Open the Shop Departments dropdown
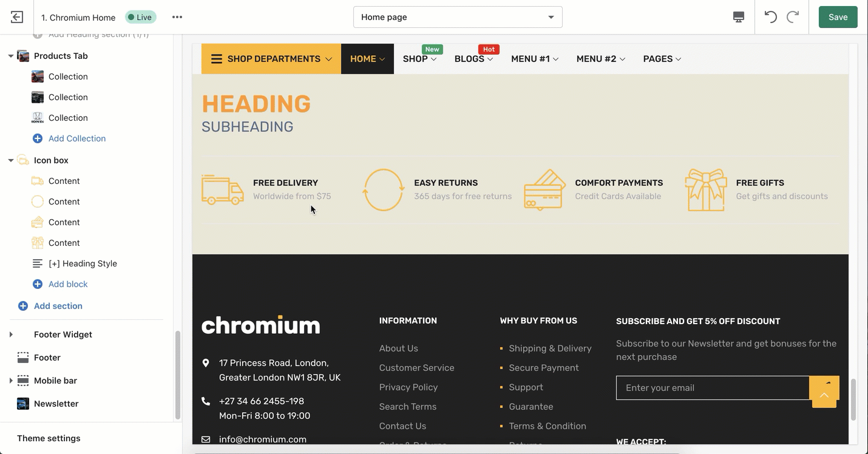 271,59
